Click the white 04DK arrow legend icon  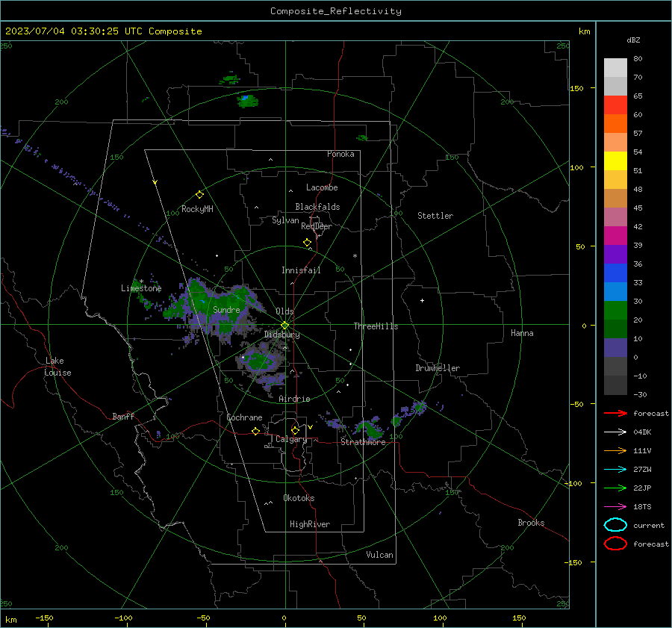[x=615, y=432]
